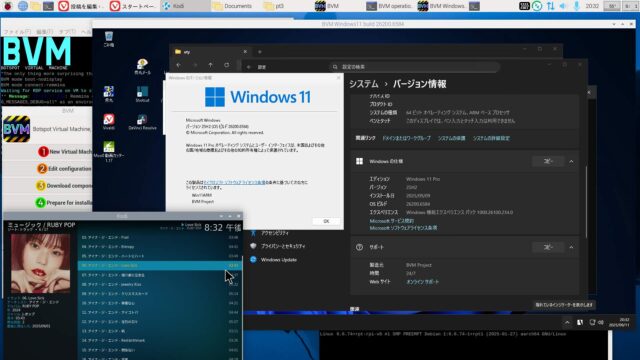Open the Microsoft ソフトウェアライセンス条項 link in Settings
Viewport: 640px width, 360px height.
click(403, 228)
